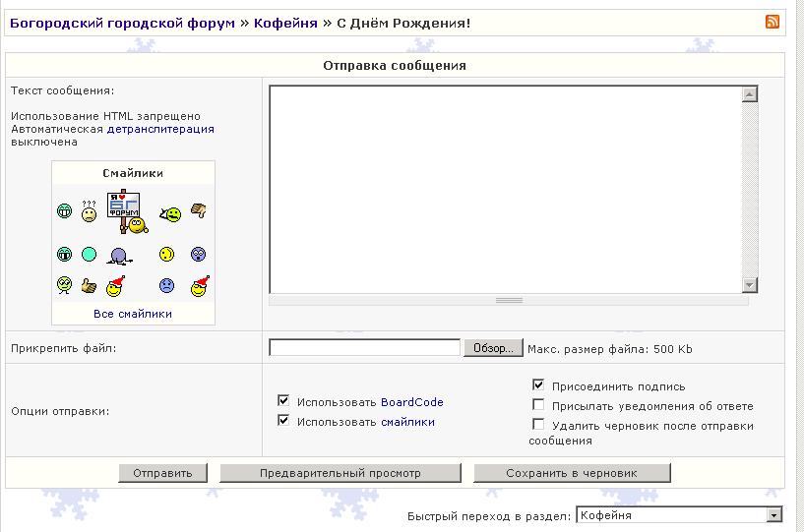Go to 'Кофейня' breadcrumb link
This screenshot has height=532, width=804.
285,23
